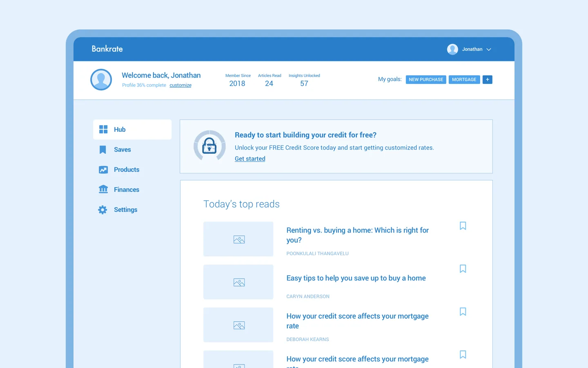
Task: Click the Saves bookmark icon in the sidebar
Action: 103,150
